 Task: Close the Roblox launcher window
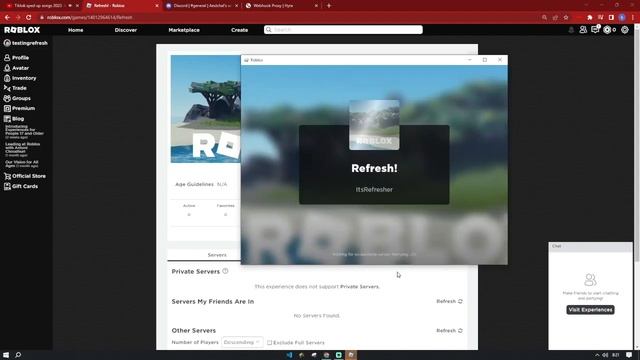pos(500,60)
